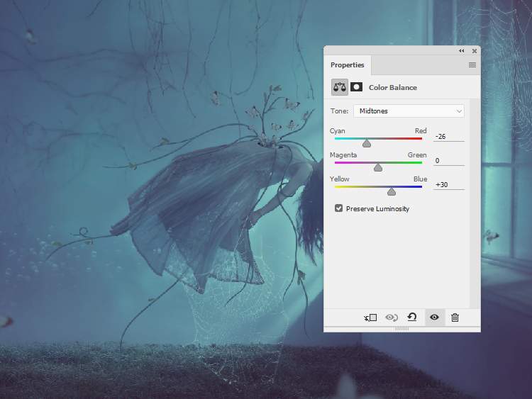Screen dimensions: 532x399
Task: Close the Properties panel
Action: point(473,51)
